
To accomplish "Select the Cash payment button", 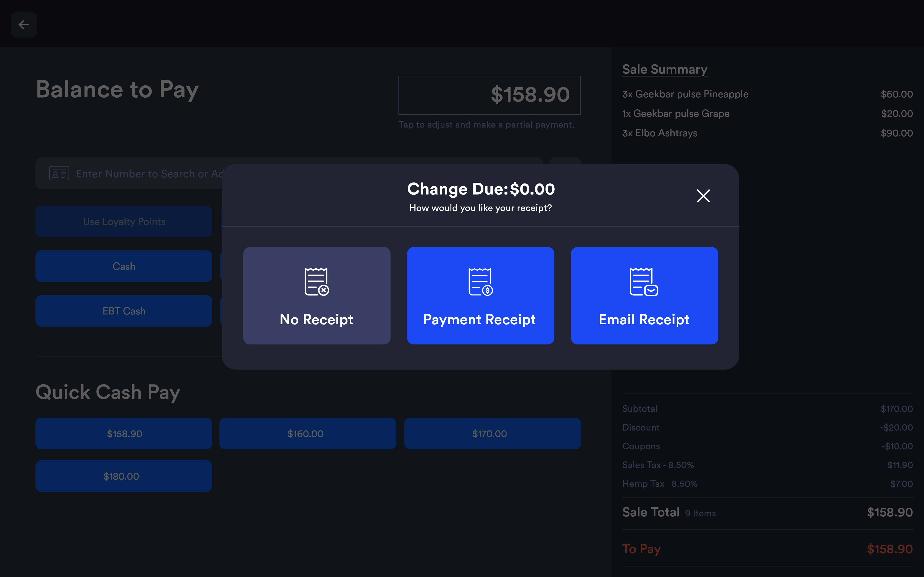I will (124, 266).
